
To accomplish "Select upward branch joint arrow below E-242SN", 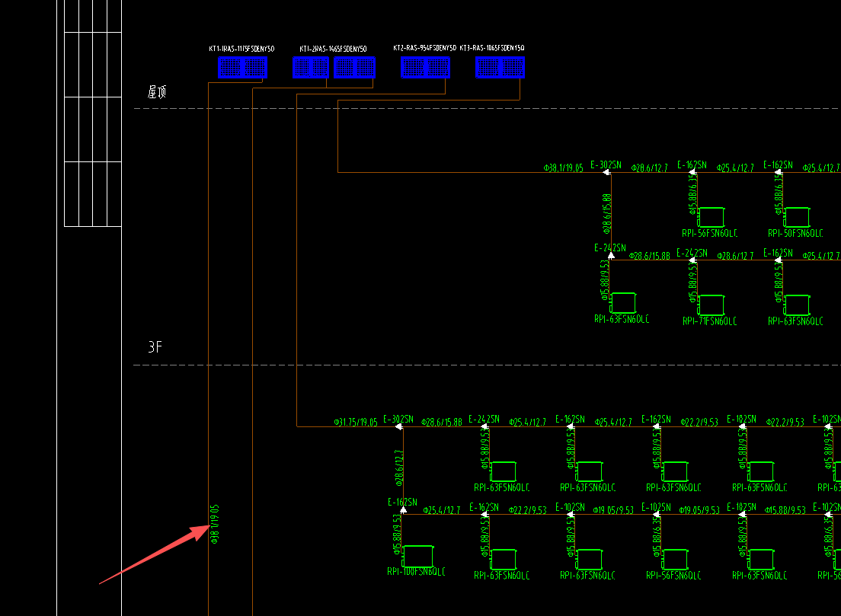I will pyautogui.click(x=611, y=256).
